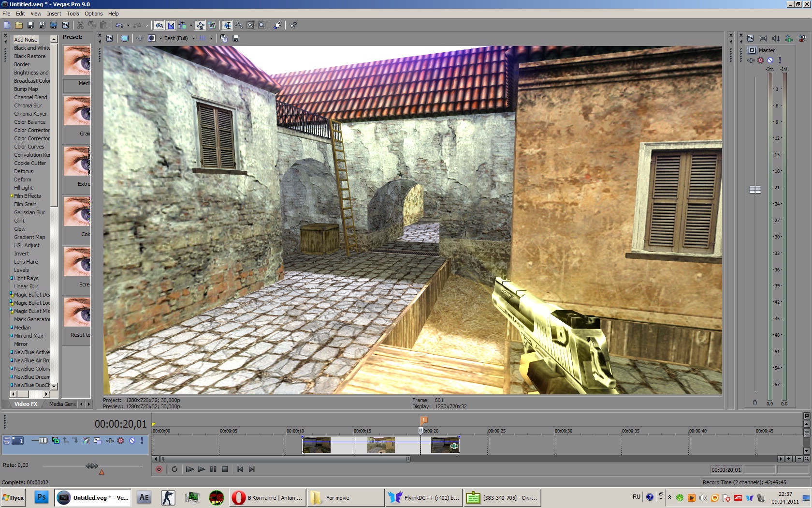Screen dimensions: 812x508
Task: Open the Tools menu
Action: click(x=73, y=14)
